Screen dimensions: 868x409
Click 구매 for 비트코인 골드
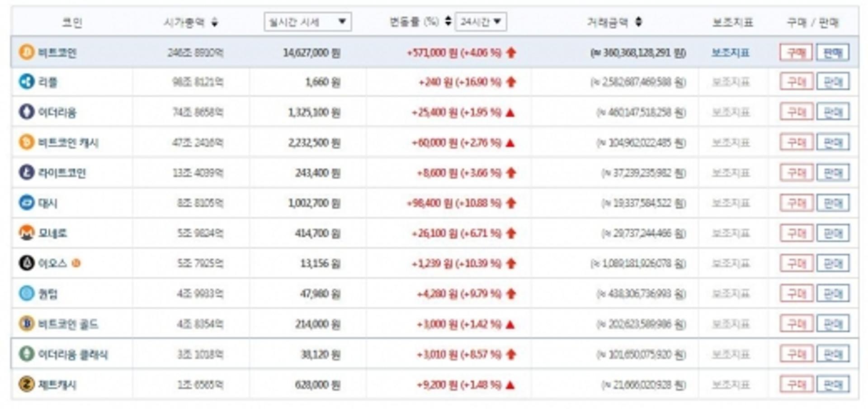(796, 323)
